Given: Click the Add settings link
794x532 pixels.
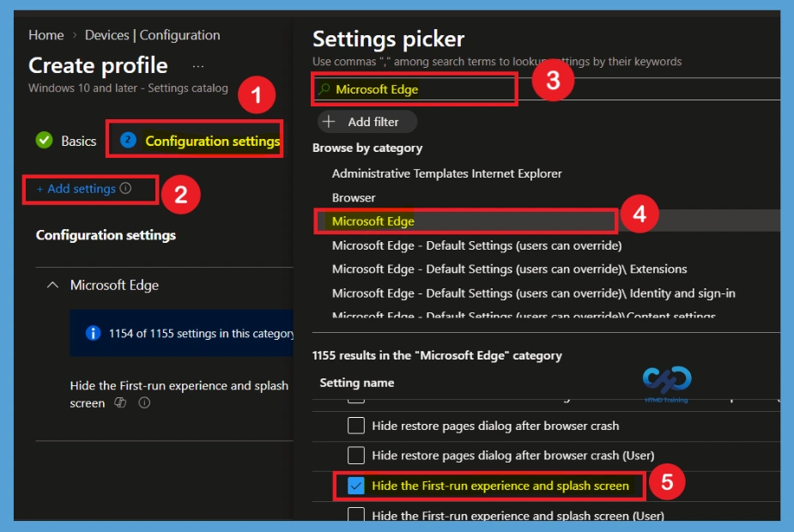Looking at the screenshot, I should (76, 189).
